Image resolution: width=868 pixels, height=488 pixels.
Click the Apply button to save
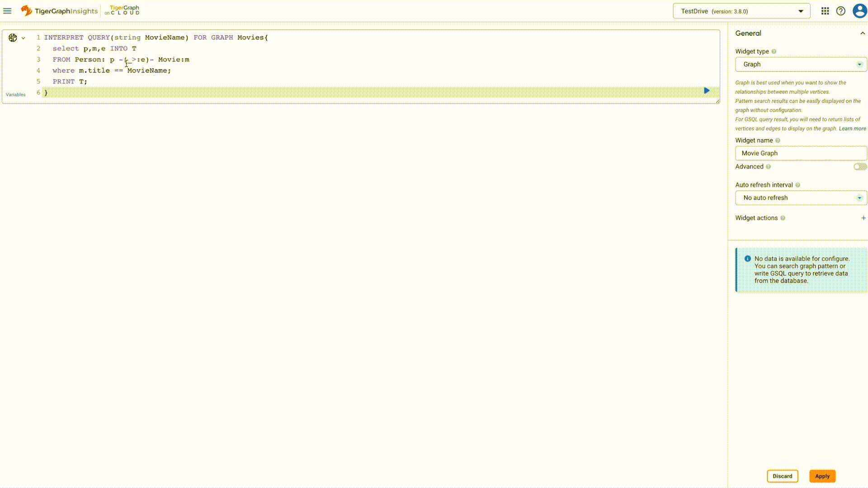pos(822,475)
